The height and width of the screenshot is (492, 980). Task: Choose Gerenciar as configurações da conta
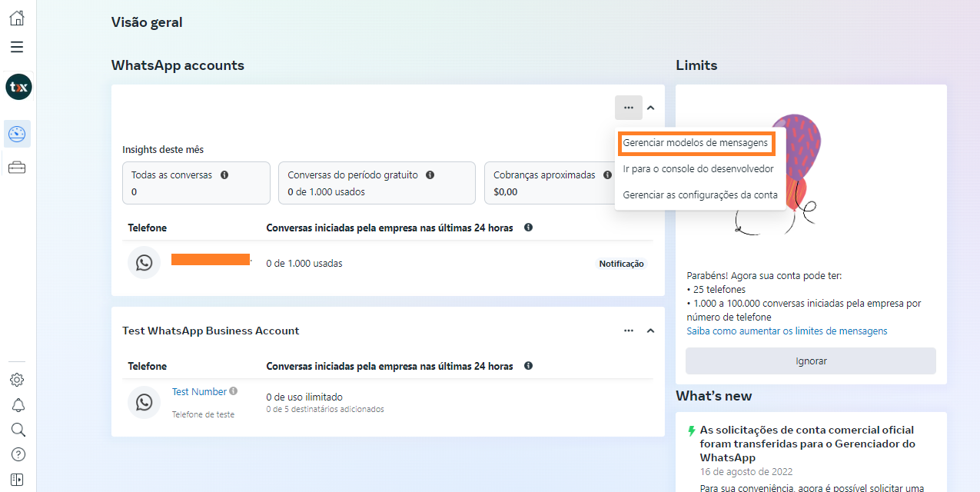pyautogui.click(x=700, y=194)
